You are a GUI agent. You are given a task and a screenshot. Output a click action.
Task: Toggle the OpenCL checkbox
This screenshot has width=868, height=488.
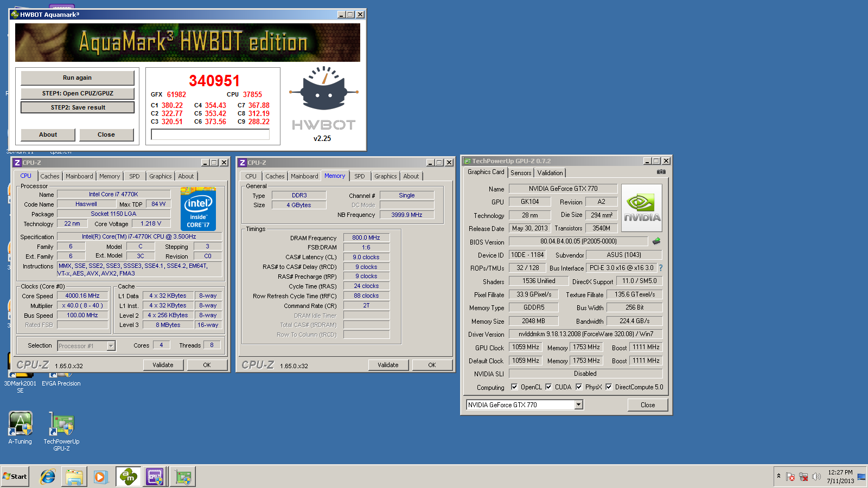coord(514,387)
